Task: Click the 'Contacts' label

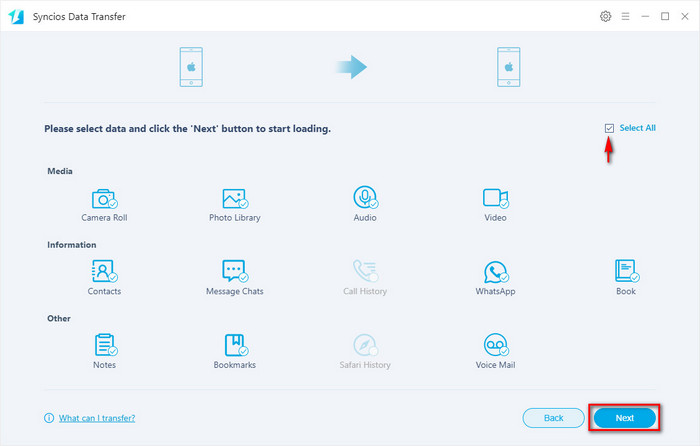Action: (104, 292)
